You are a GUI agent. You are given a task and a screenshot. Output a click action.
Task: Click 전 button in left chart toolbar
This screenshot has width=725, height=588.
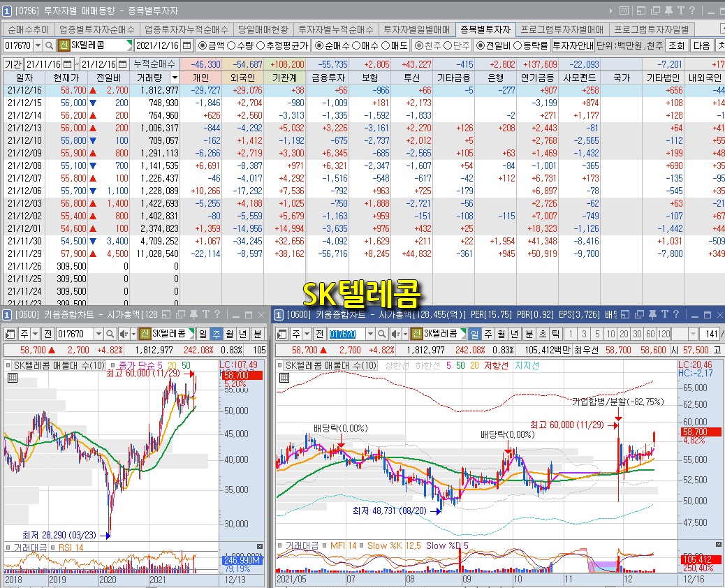coord(47,333)
